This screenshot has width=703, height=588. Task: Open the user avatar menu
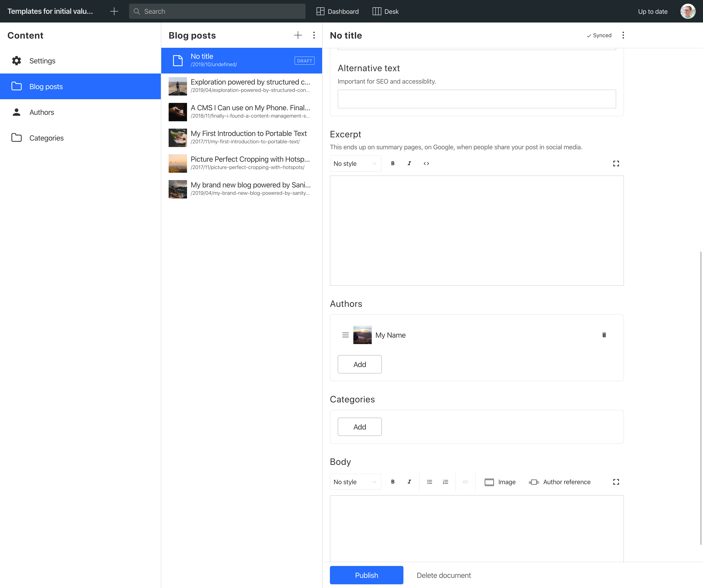tap(688, 11)
